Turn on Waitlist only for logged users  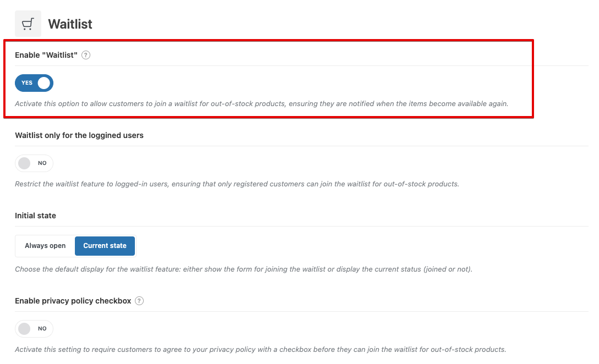pyautogui.click(x=34, y=163)
